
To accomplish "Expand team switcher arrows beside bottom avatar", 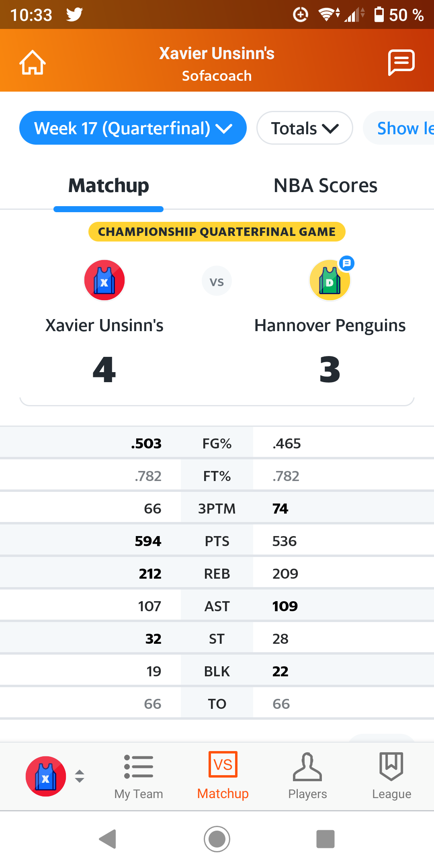I will (x=80, y=776).
